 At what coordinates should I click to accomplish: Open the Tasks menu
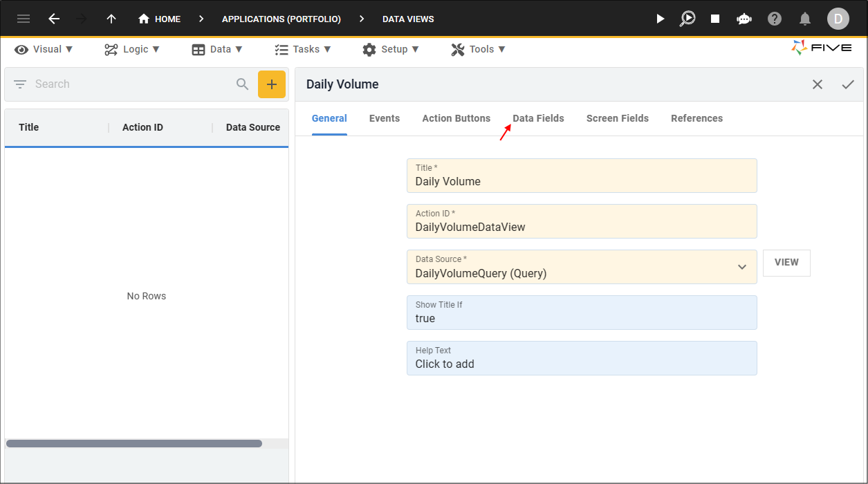[303, 49]
